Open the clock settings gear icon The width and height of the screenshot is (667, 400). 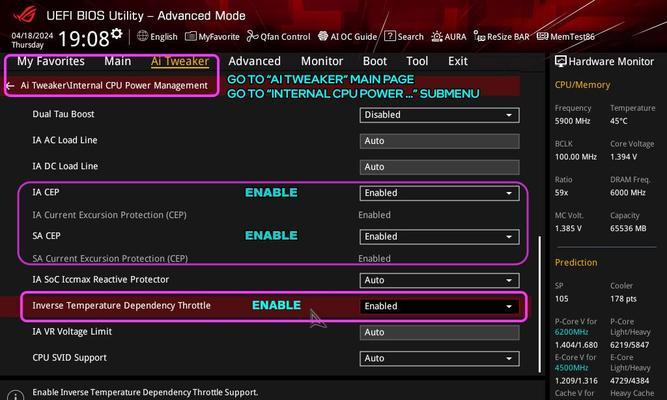(117, 33)
